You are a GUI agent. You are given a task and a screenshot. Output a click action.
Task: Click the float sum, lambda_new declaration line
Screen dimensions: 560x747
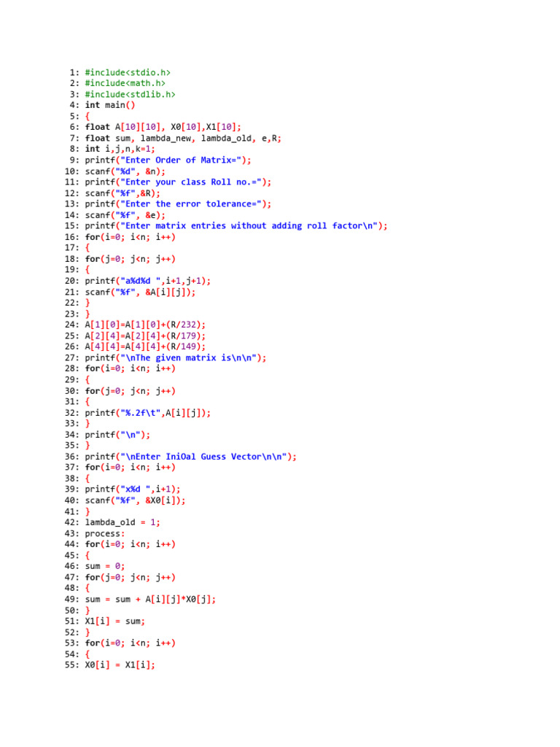183,138
